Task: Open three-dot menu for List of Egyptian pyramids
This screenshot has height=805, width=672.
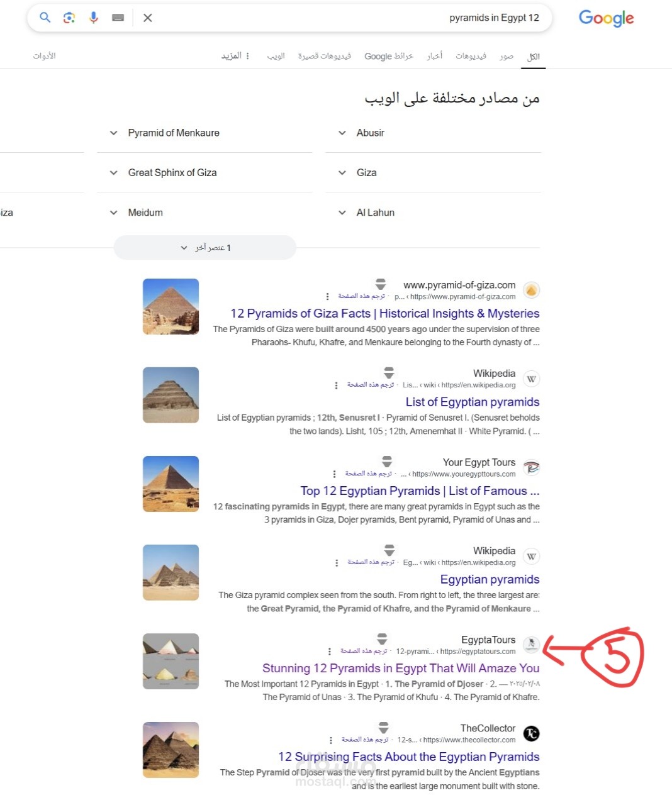Action: (x=336, y=385)
